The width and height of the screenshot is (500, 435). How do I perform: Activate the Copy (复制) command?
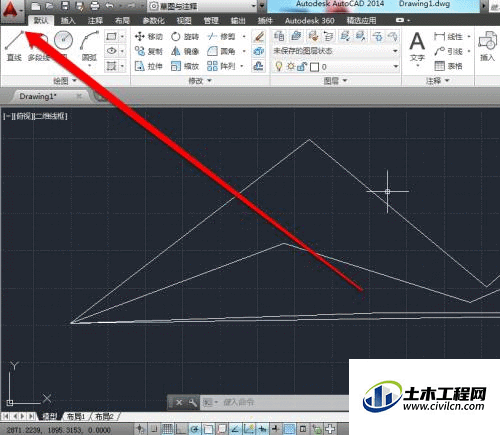(149, 51)
